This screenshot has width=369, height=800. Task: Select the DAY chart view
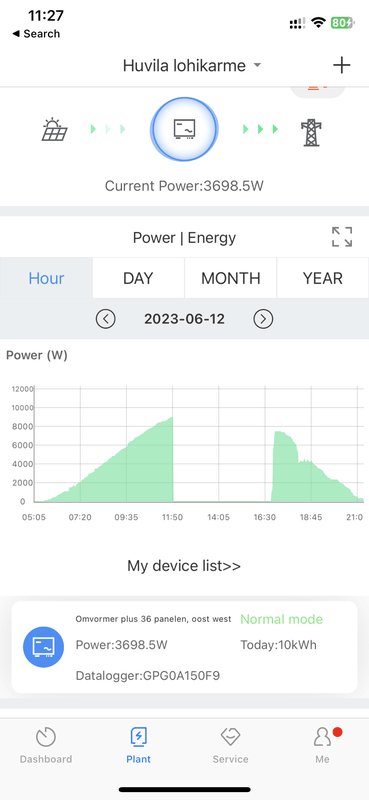[138, 278]
